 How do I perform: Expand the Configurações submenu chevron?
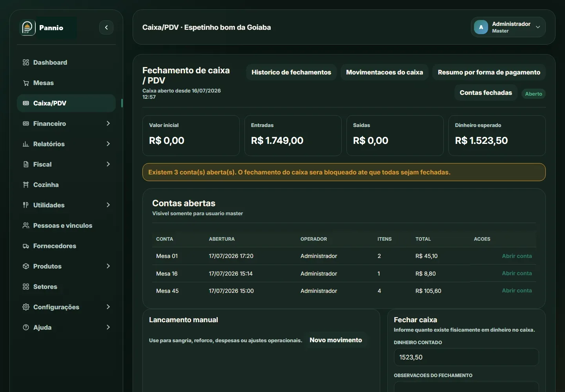click(108, 307)
